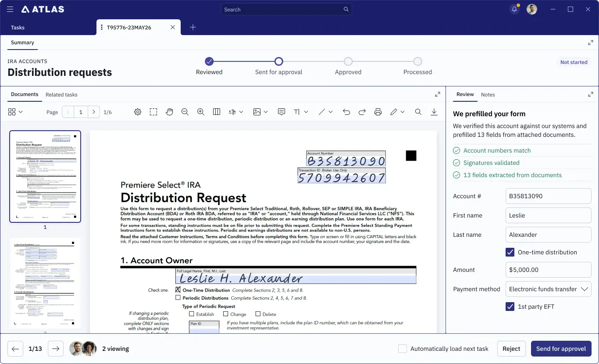Image resolution: width=599 pixels, height=364 pixels.
Task: Open notifications bell
Action: coord(514,9)
